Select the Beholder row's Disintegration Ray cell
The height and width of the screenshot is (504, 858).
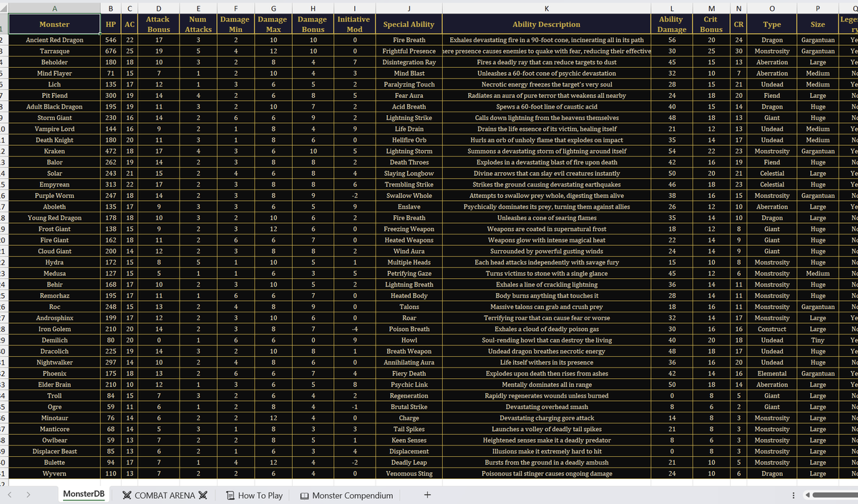409,62
